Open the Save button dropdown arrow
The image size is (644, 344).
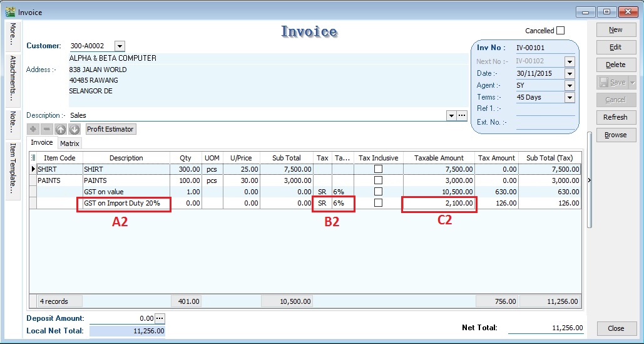(x=632, y=82)
